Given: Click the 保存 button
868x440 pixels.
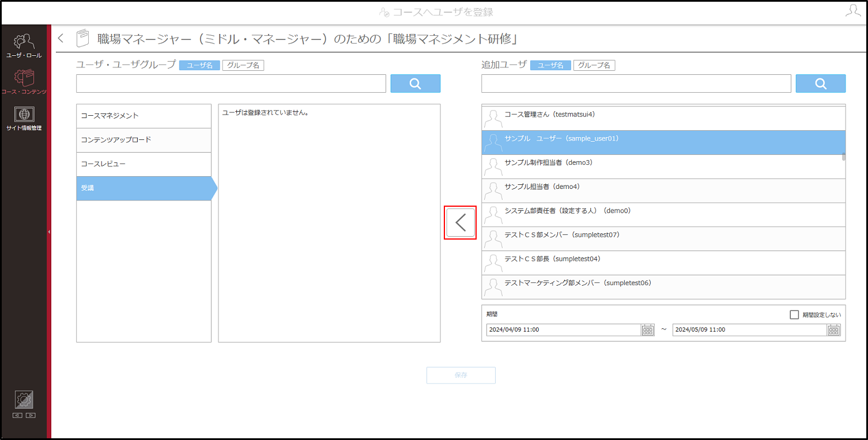Looking at the screenshot, I should [x=461, y=375].
